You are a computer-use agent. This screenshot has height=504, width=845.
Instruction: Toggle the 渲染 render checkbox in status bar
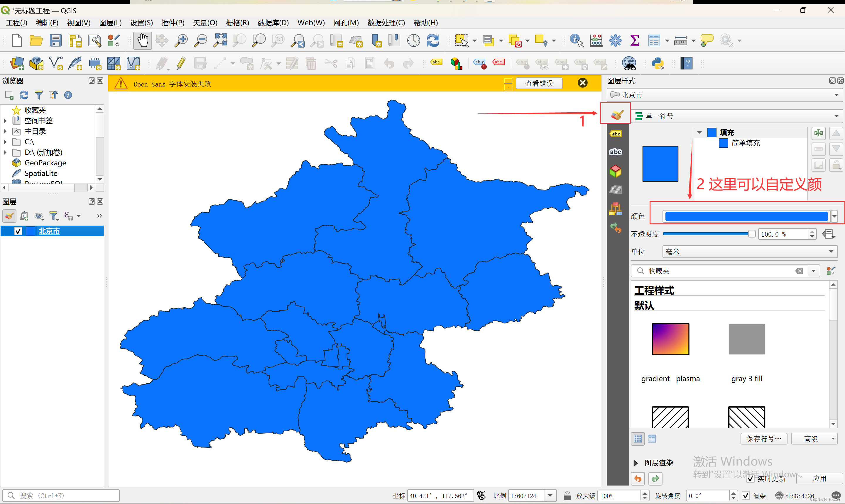746,495
